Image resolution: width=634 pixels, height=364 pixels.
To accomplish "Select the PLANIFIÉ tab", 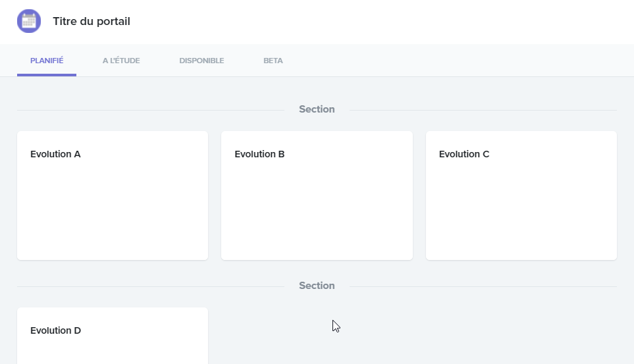I will (47, 61).
